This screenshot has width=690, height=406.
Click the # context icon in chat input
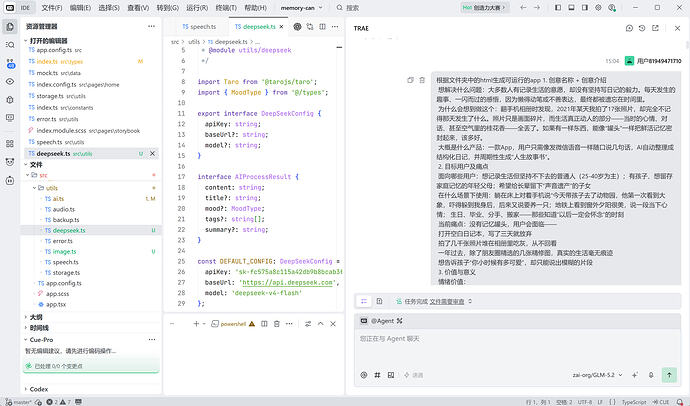pos(377,375)
